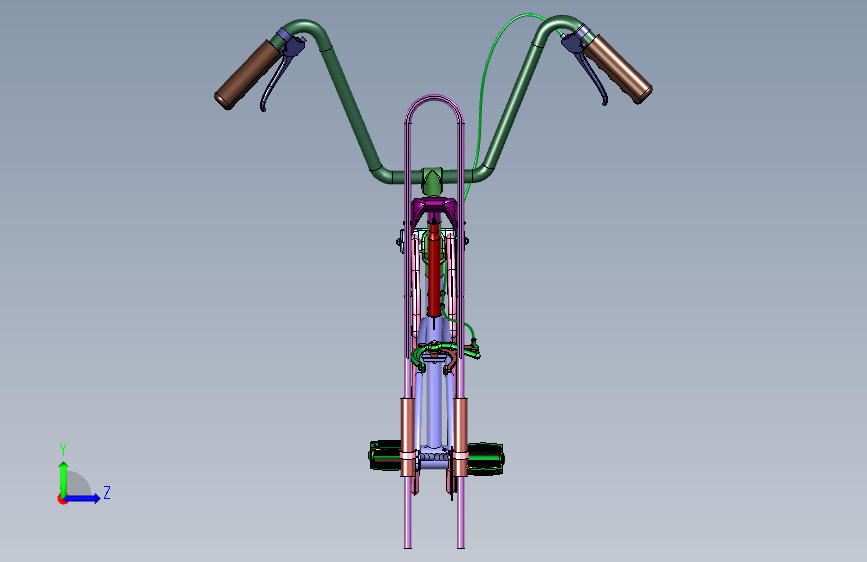Image resolution: width=867 pixels, height=562 pixels.
Task: Click the Z axis arrow of the triad
Action: pos(83,498)
